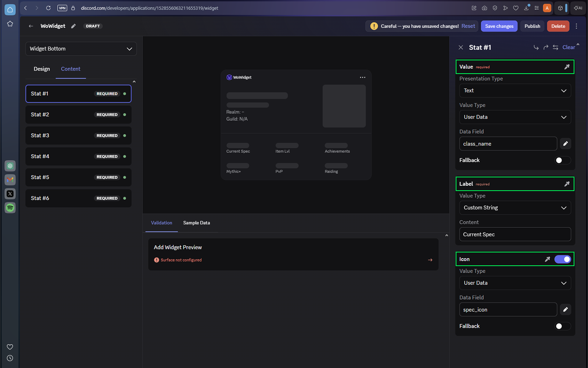This screenshot has width=588, height=368.
Task: Go back with the arrow beside WoWidget
Action: pos(31,26)
